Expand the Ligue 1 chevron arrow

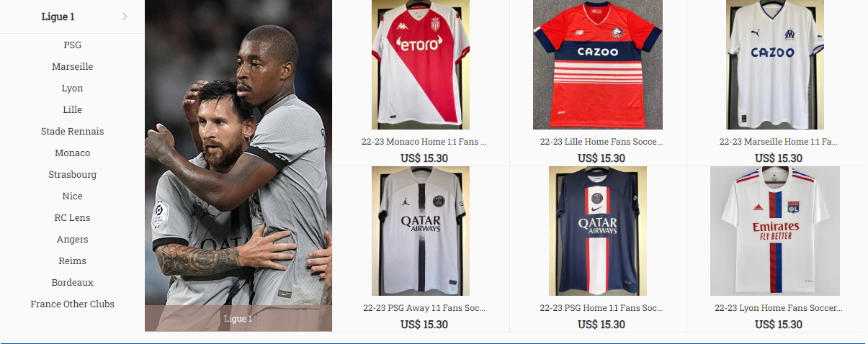point(125,17)
